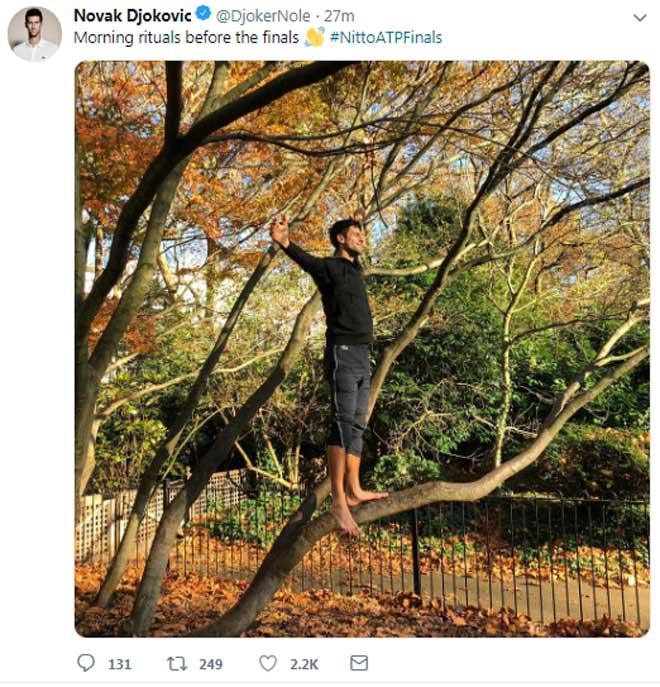Share tweet via the Direct Message envelope icon
This screenshot has width=660, height=687.
click(359, 663)
